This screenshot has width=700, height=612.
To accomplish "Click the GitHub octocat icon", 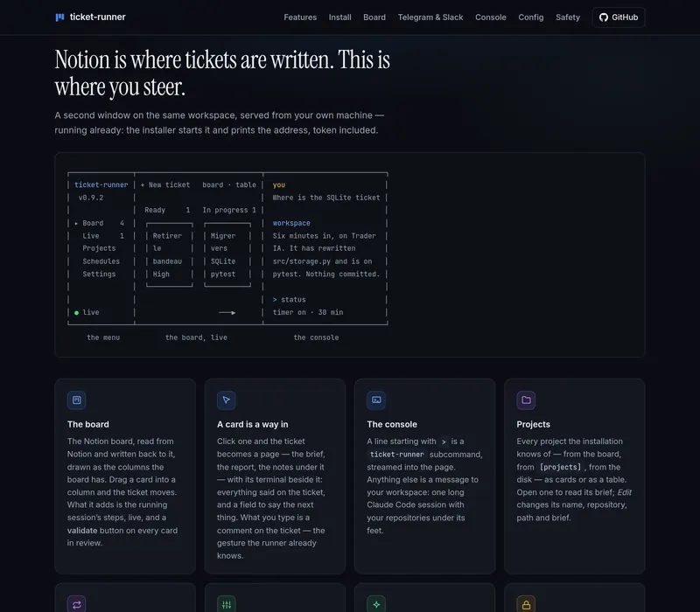I will coord(604,17).
